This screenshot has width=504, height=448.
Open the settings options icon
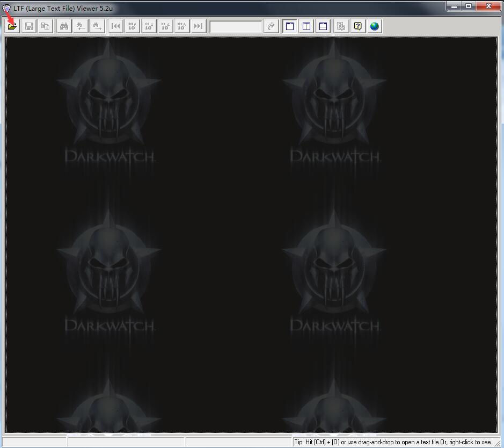pos(341,26)
